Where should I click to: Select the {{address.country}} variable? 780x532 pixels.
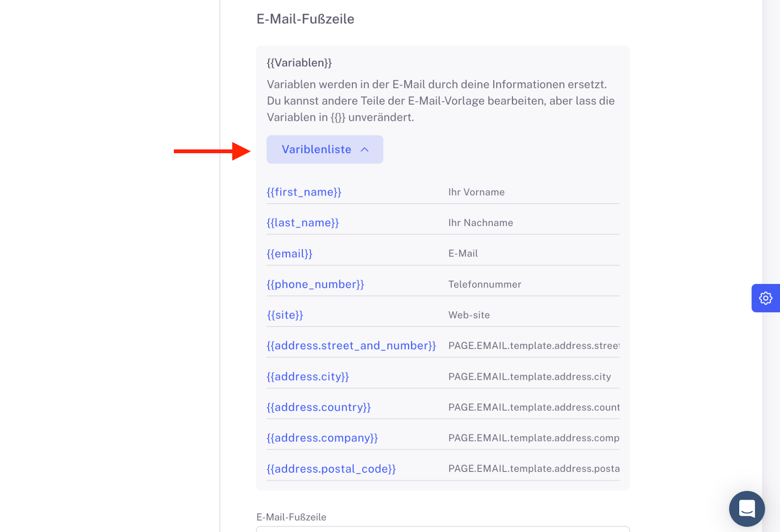tap(319, 407)
